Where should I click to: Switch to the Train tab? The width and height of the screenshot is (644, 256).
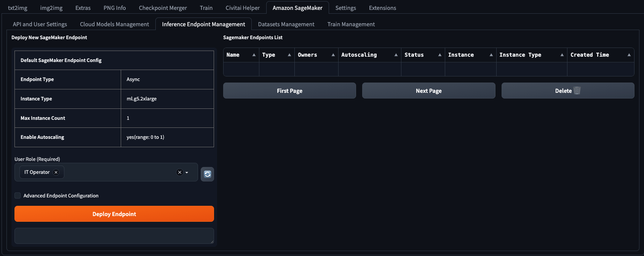(206, 8)
